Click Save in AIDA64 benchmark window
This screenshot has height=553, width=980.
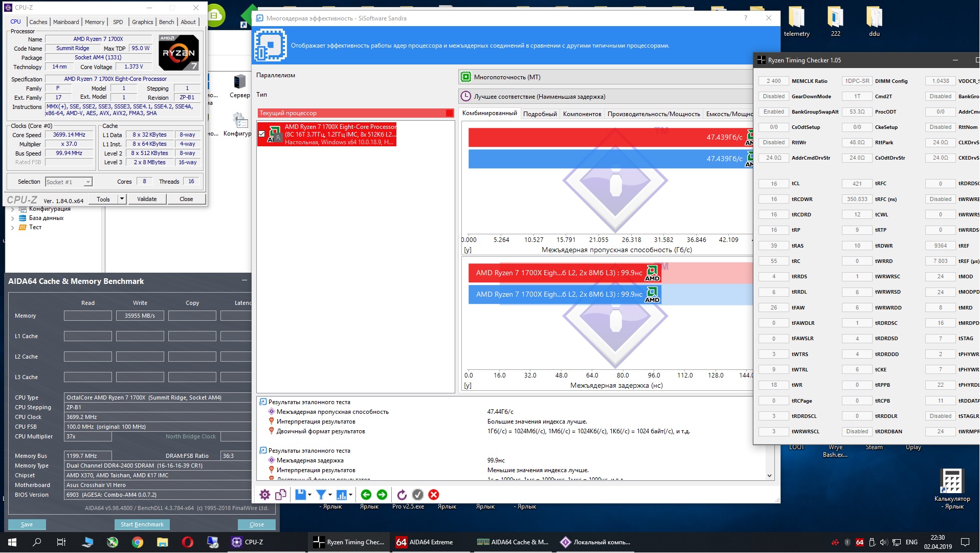(x=27, y=524)
